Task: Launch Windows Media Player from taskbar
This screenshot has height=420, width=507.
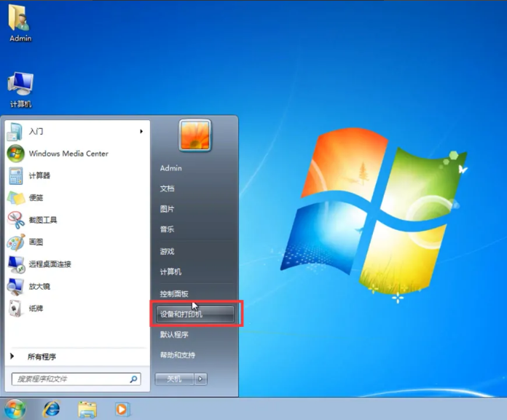Action: coord(122,409)
